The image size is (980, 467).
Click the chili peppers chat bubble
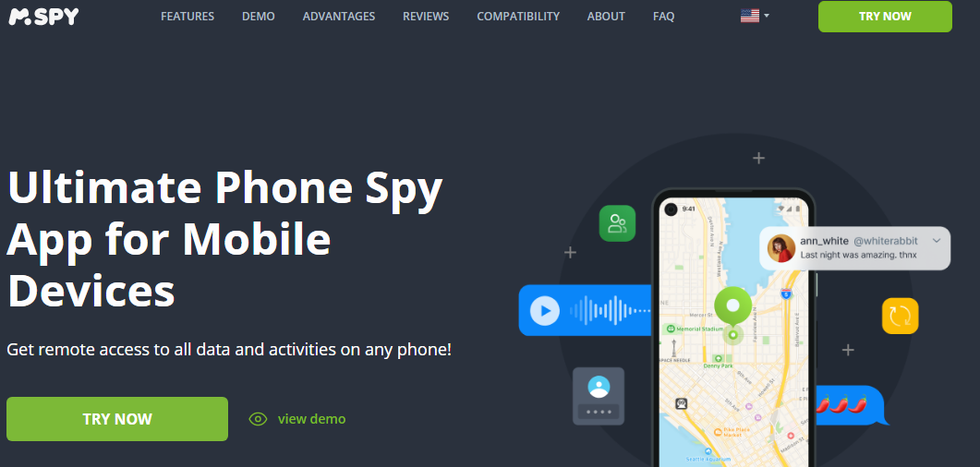pyautogui.click(x=851, y=405)
